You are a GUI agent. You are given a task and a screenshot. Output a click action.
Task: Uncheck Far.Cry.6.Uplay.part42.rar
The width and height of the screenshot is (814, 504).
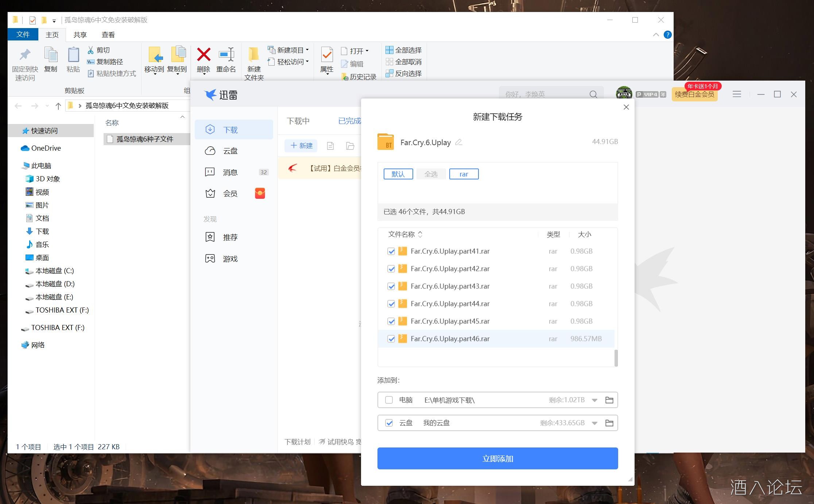pos(391,269)
